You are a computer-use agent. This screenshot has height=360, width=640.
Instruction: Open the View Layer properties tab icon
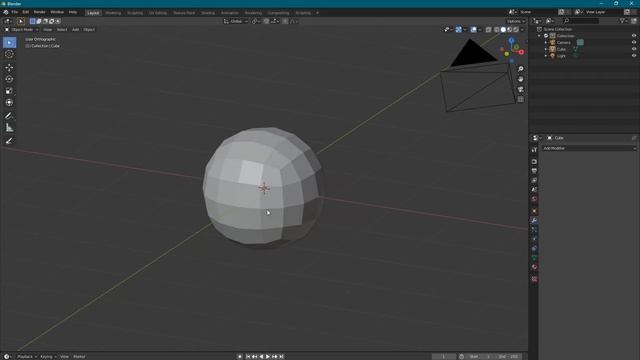(534, 180)
